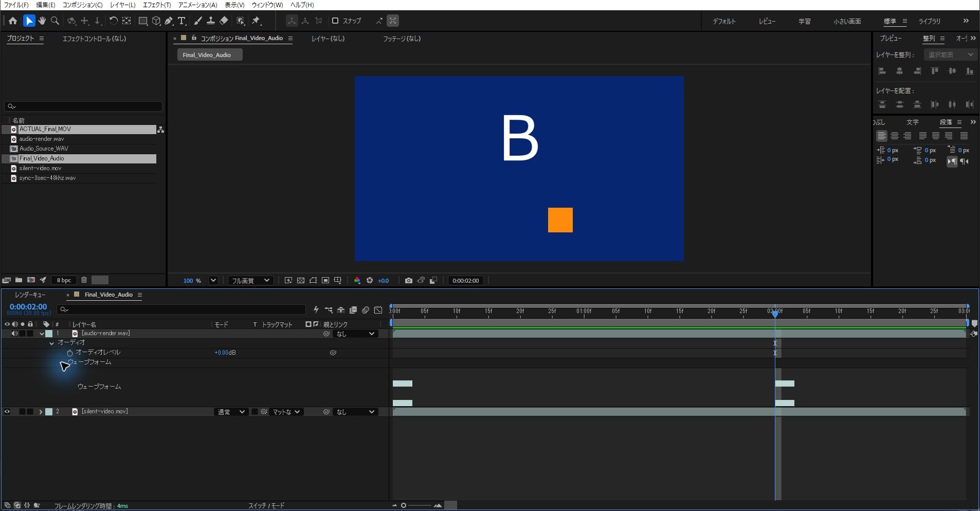Select the Pen tool
The image size is (980, 511).
pos(169,21)
